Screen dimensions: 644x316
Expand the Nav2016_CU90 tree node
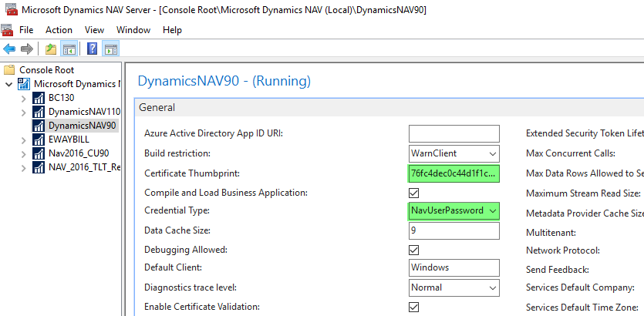pos(23,154)
